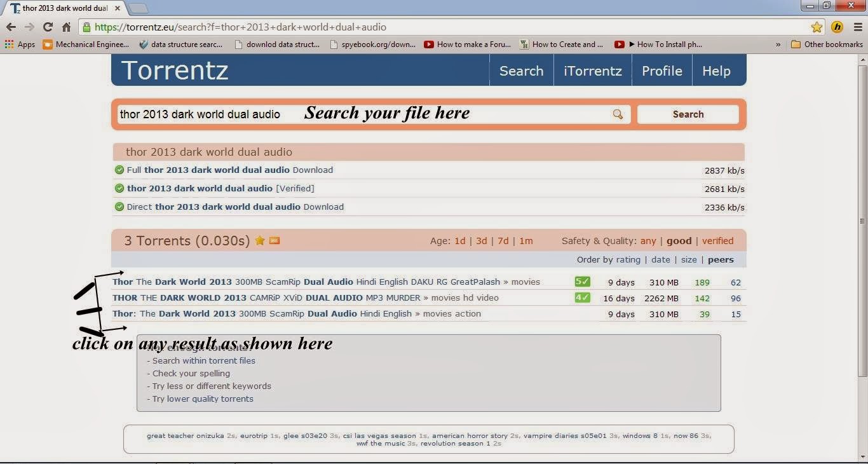The image size is (868, 464).
Task: Open the 'Other bookmarks' folder
Action: pyautogui.click(x=827, y=44)
